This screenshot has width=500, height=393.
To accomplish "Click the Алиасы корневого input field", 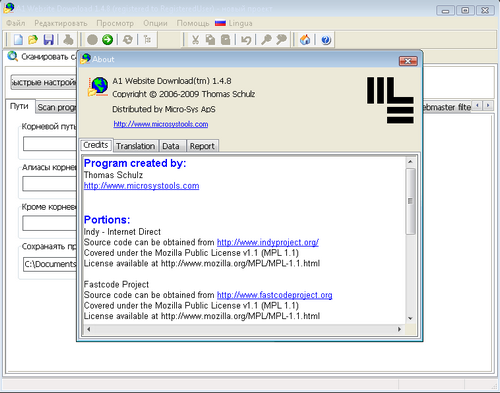I will point(50,184).
